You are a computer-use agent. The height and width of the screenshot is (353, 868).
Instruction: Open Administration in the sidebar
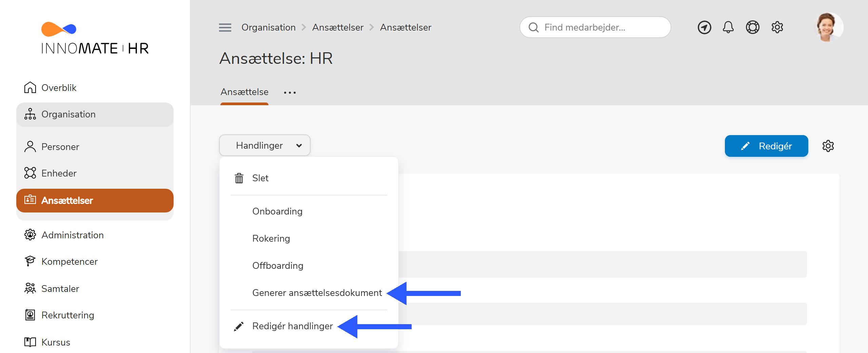95,235
